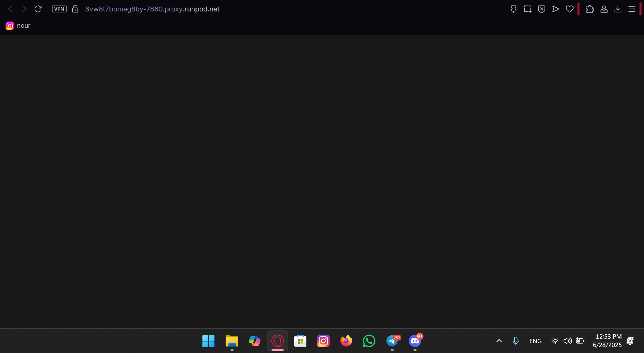Go forward to the next page

[24, 9]
